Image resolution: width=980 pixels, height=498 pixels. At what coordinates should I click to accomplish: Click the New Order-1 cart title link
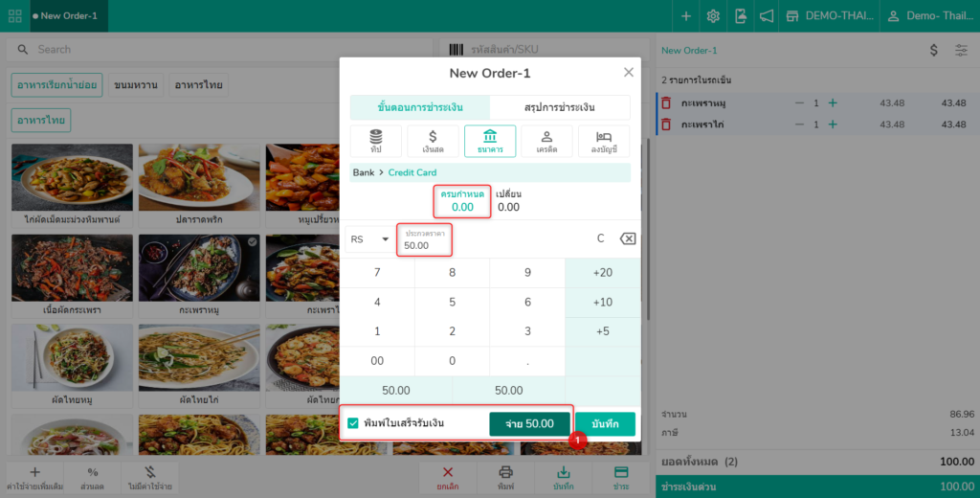coord(689,50)
